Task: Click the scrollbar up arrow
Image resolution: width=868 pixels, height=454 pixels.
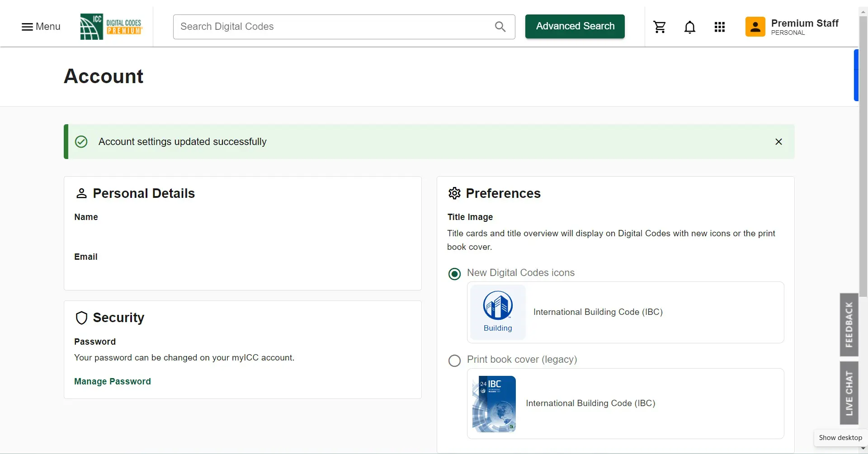Action: (863, 12)
